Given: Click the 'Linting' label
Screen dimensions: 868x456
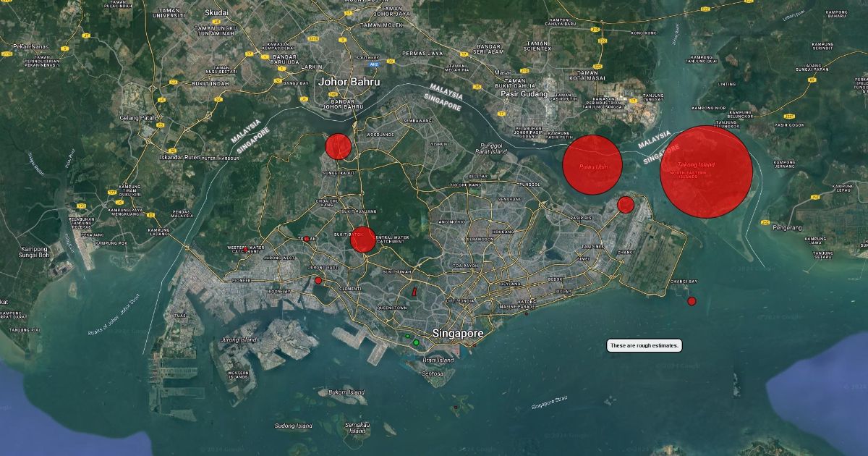Looking at the screenshot, I should (726, 84).
